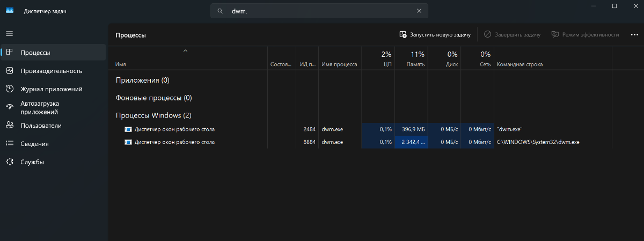Click the Процессы page heading
644x241 pixels.
coord(130,35)
